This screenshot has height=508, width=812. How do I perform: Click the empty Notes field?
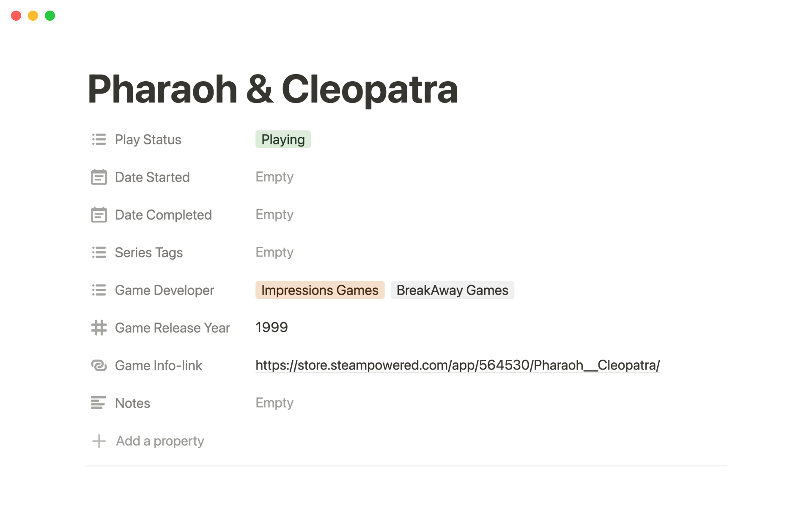pos(274,403)
